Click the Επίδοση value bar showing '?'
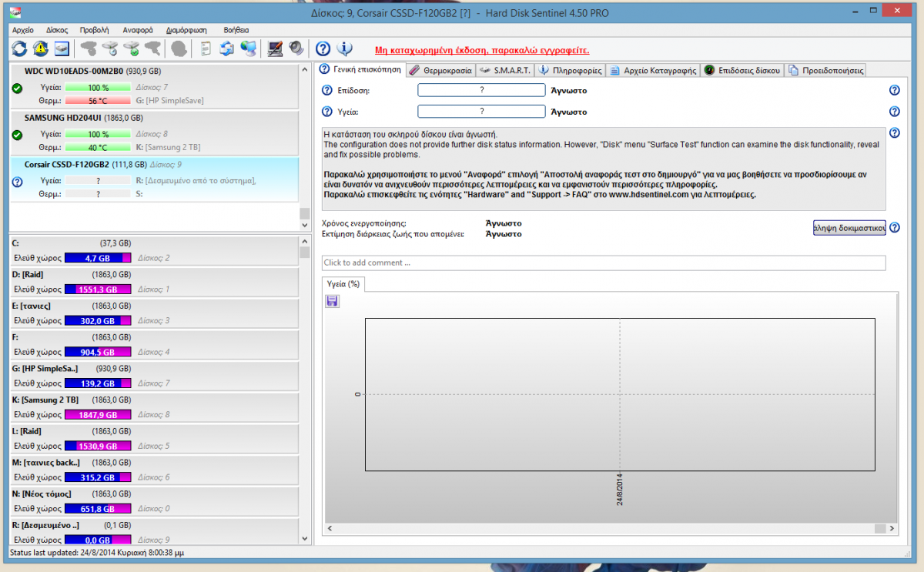This screenshot has width=924, height=572. [x=481, y=90]
